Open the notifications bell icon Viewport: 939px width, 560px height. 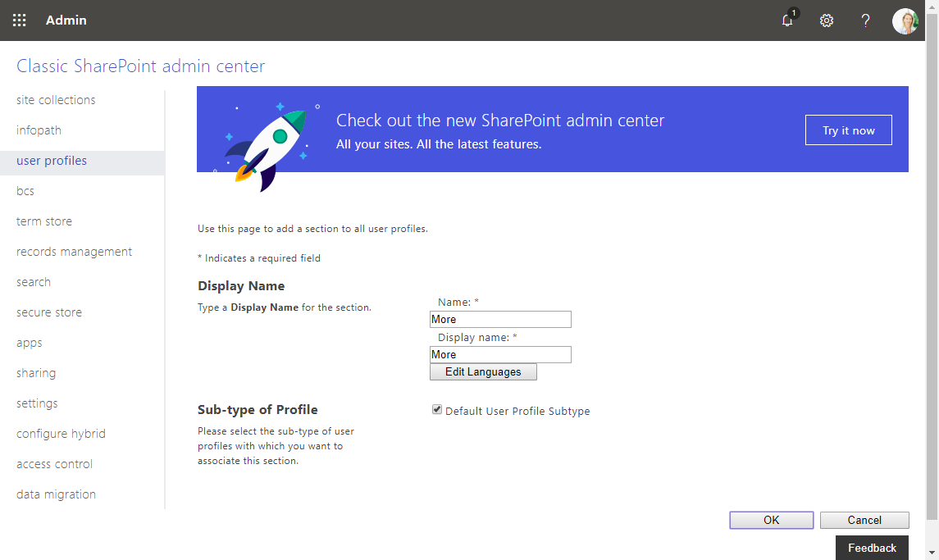pos(788,20)
